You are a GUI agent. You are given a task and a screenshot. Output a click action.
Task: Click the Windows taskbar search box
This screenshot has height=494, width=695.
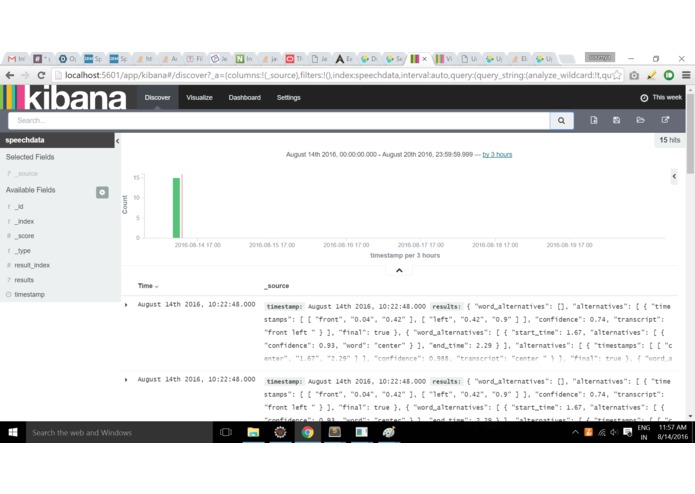119,432
